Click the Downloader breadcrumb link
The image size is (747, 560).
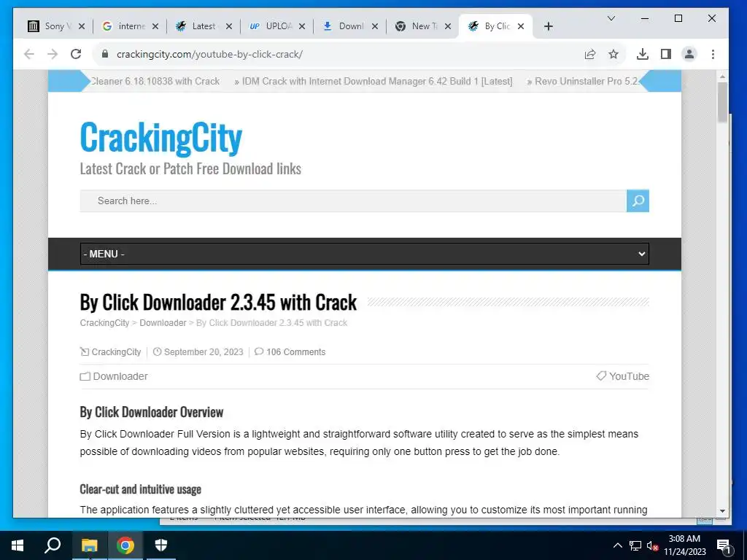tap(163, 323)
